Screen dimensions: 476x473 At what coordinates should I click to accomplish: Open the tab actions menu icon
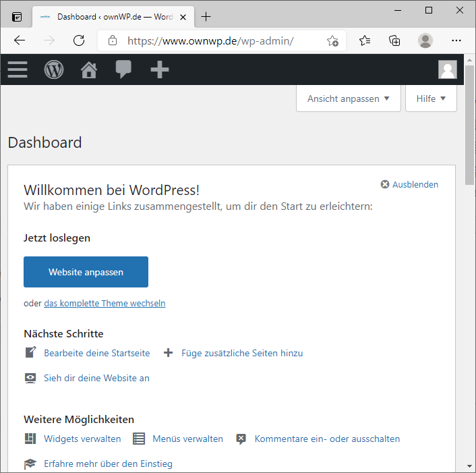(x=17, y=17)
